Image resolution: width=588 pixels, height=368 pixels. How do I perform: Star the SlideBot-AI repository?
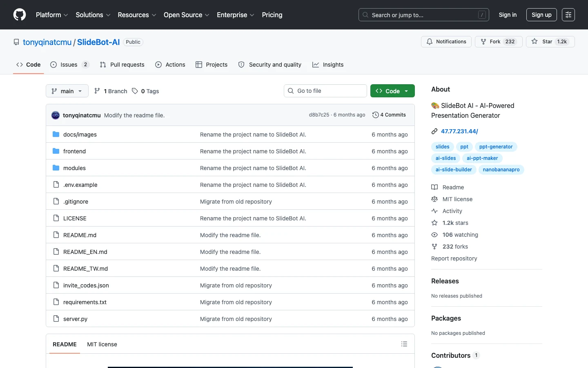550,42
